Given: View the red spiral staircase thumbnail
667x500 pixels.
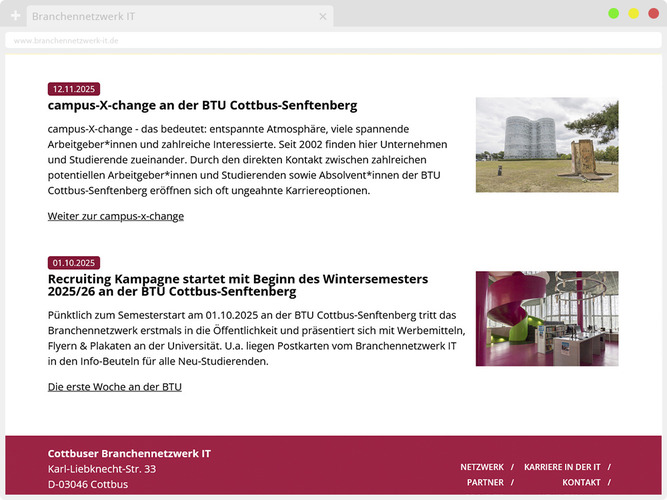Looking at the screenshot, I should 546,318.
